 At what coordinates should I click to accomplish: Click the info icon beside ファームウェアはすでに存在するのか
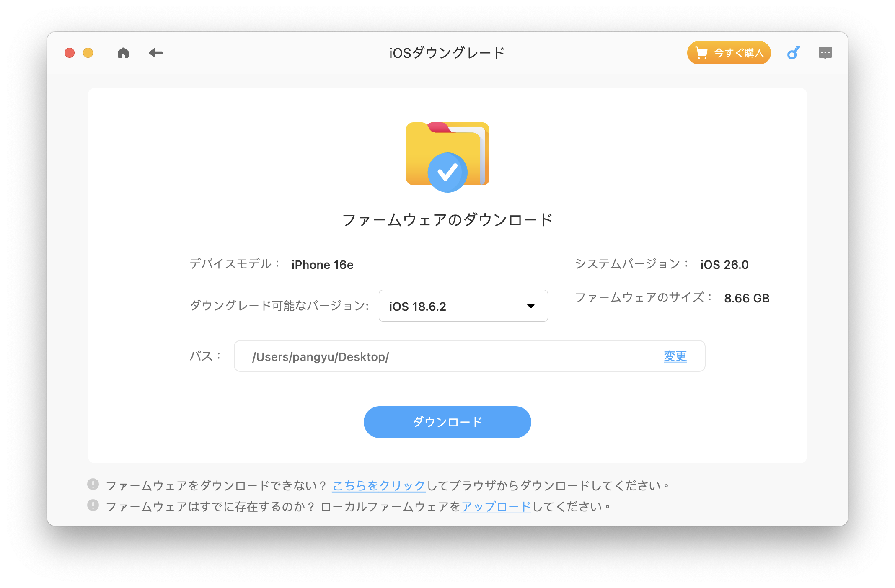pos(93,505)
